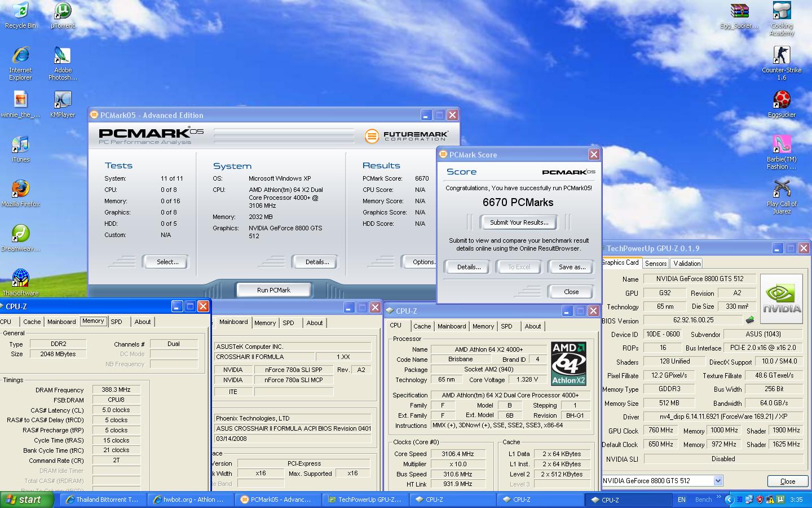Click the NVIDIA logo in GPU-Z
The image size is (812, 508).
782,299
